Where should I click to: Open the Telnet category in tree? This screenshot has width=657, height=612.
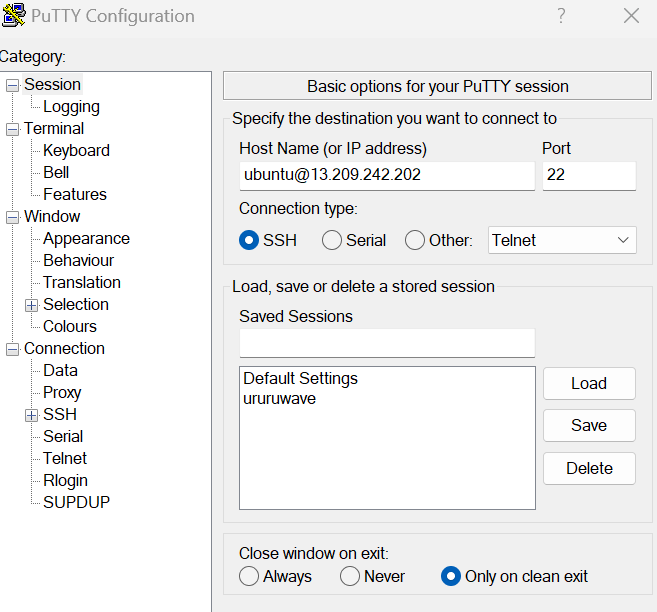click(x=65, y=459)
